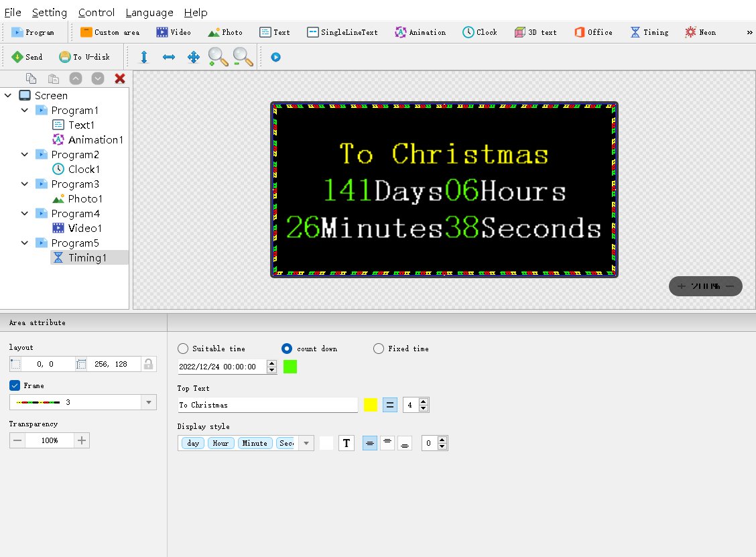Viewport: 756px width, 557px height.
Task: Insert a Photo area
Action: (x=225, y=32)
